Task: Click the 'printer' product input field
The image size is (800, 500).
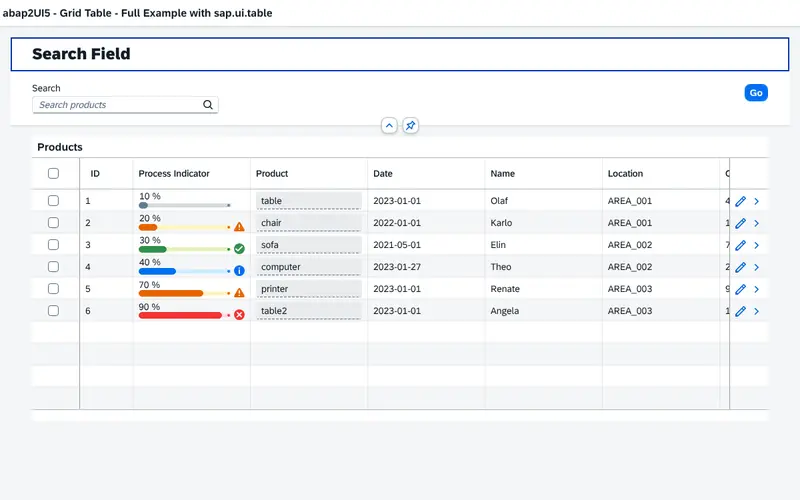Action: (309, 288)
